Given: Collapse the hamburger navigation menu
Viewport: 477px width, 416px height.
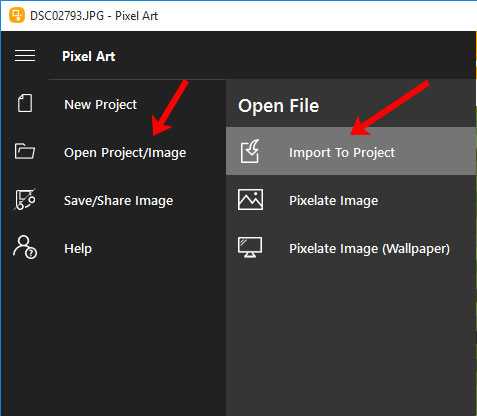Looking at the screenshot, I should coord(25,56).
